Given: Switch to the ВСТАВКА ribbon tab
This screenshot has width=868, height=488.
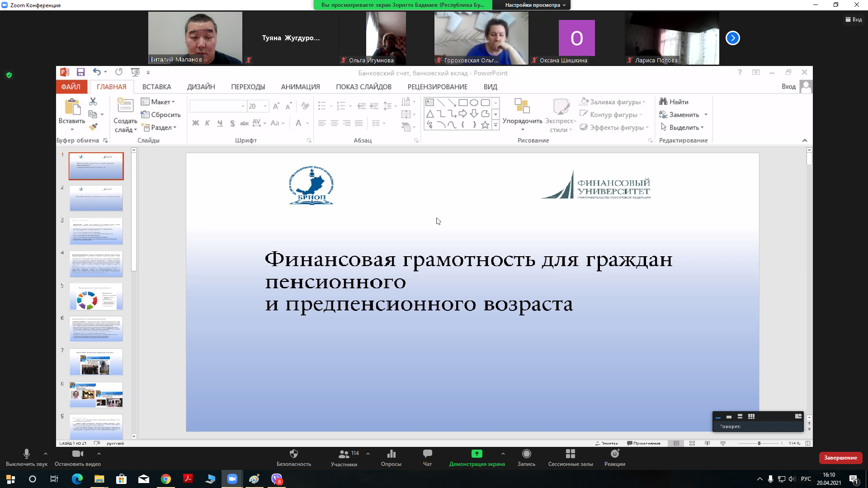Looking at the screenshot, I should [156, 87].
